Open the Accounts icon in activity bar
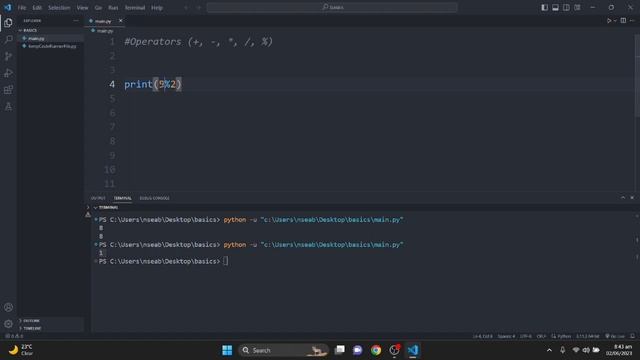640x360 pixels. pyautogui.click(x=8, y=307)
